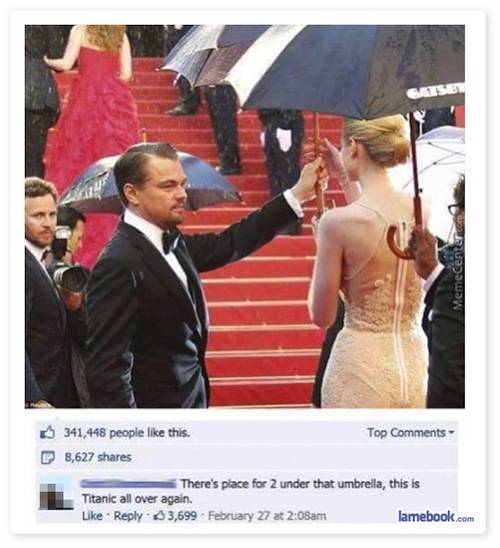Click the man in tuxedo holding umbrella

coord(157,280)
